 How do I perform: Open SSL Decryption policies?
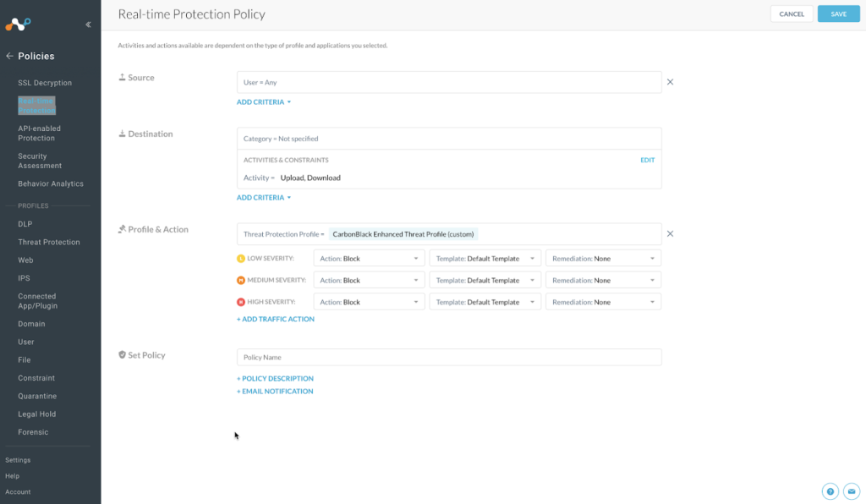45,83
